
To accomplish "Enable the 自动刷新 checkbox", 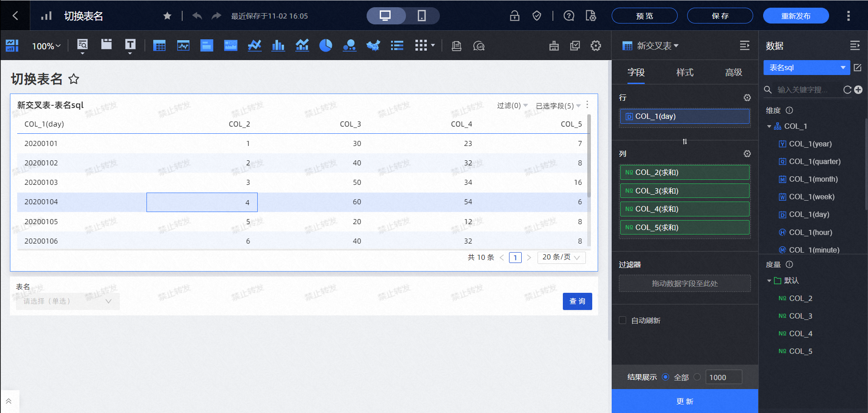I will [623, 320].
